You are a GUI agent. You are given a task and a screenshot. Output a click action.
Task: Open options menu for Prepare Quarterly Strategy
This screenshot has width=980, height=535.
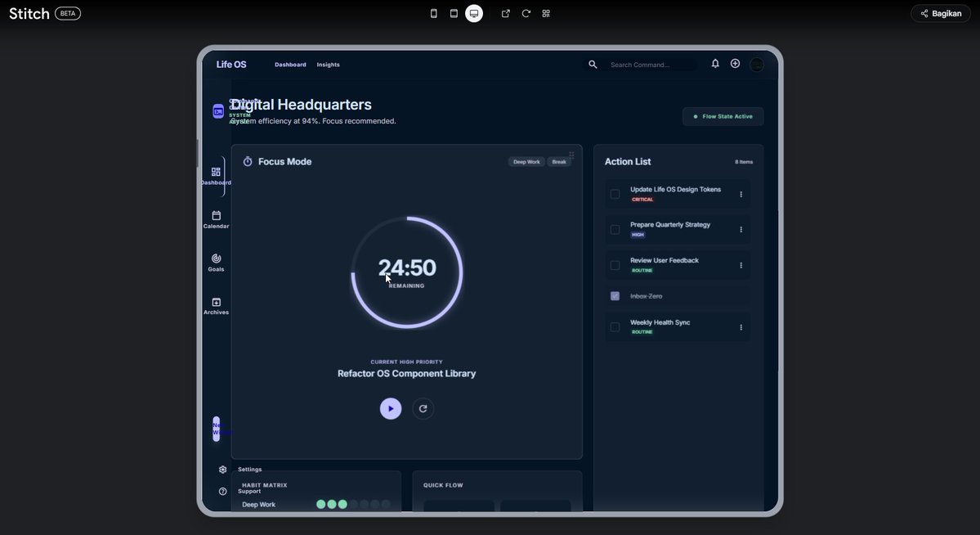741,230
